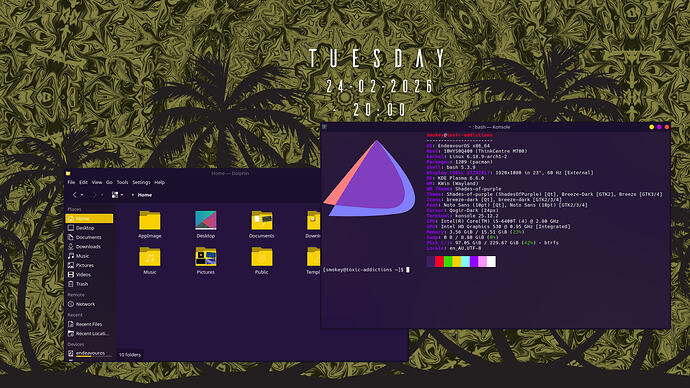The height and width of the screenshot is (388, 690).
Task: Close Konsole with the red button
Action: coord(667,127)
